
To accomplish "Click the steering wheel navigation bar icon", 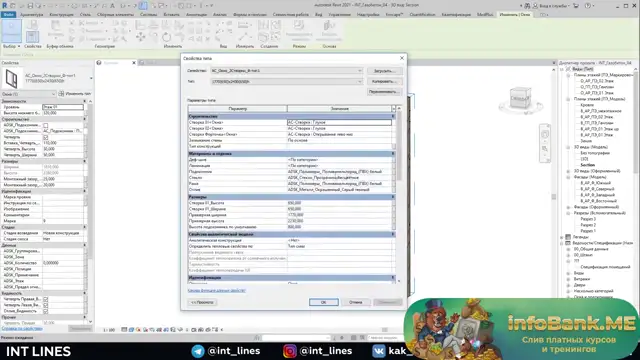I will 545,135.
